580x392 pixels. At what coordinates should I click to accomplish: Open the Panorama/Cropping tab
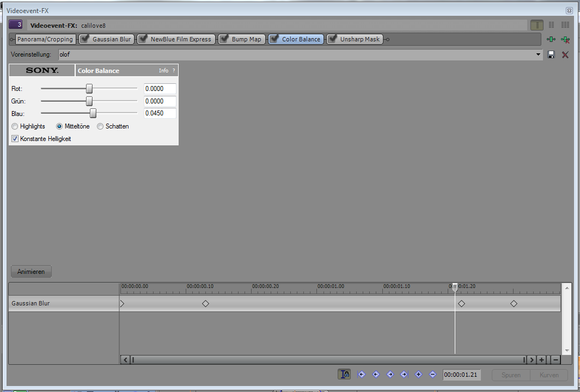(45, 39)
